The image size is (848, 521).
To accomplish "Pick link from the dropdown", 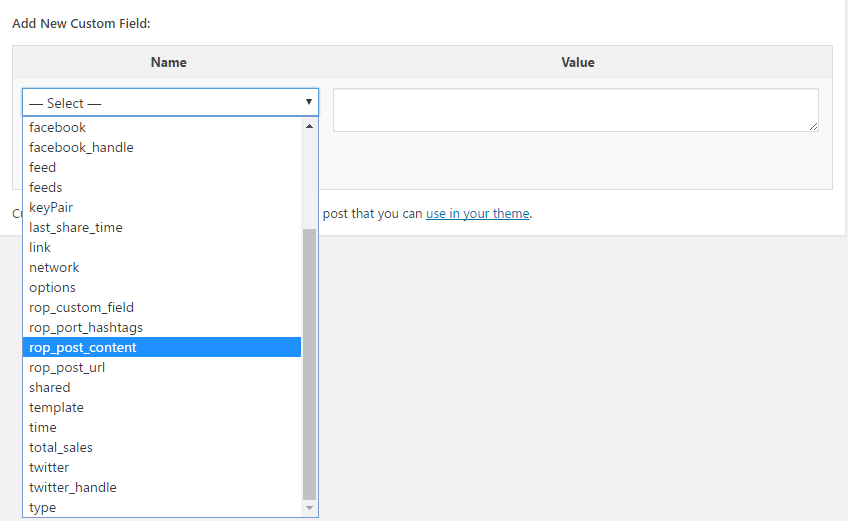I will click(x=40, y=247).
